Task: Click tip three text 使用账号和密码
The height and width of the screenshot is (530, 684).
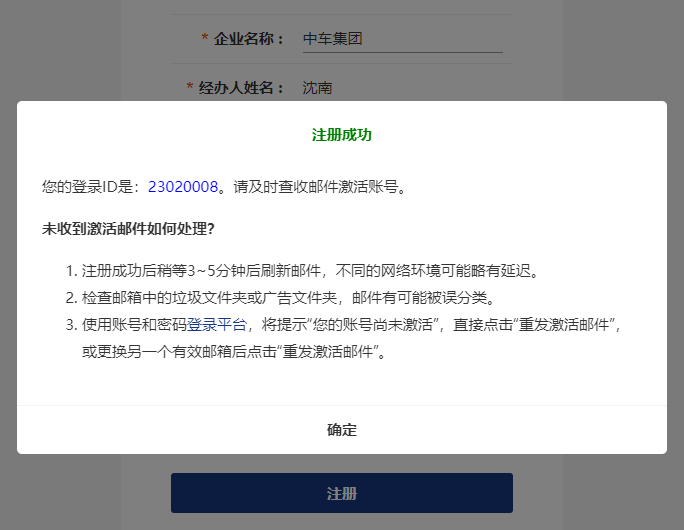Action: [134, 325]
